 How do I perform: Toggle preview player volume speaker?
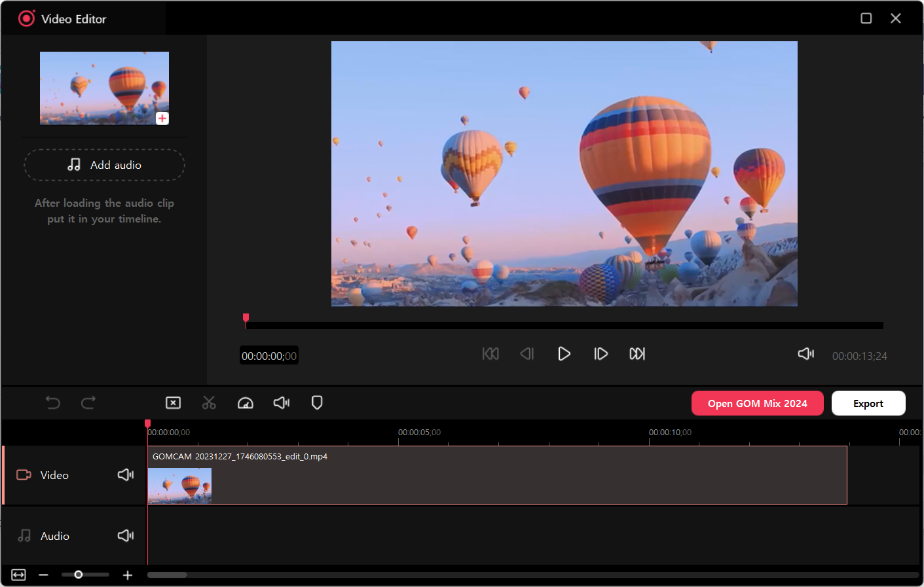(806, 353)
